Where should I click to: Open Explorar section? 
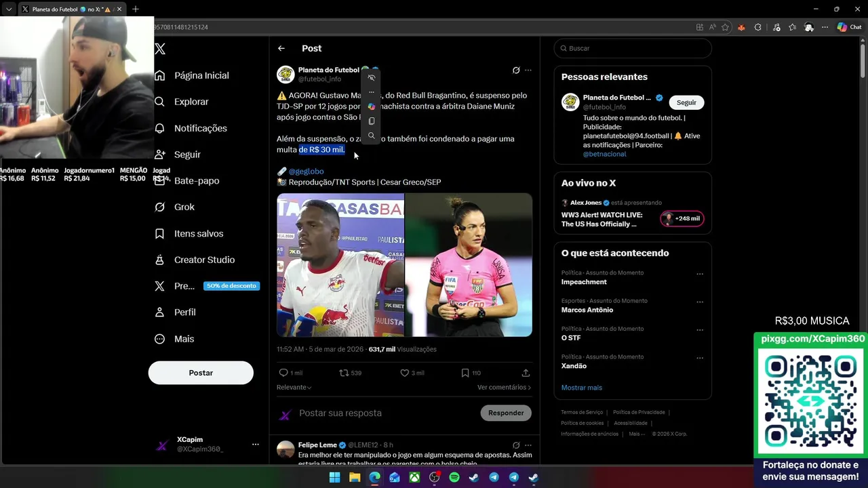pos(182,102)
